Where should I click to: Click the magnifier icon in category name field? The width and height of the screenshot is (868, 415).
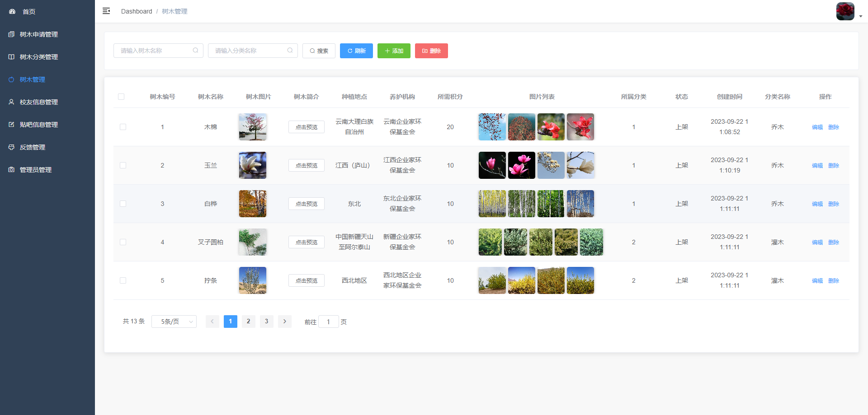(290, 51)
